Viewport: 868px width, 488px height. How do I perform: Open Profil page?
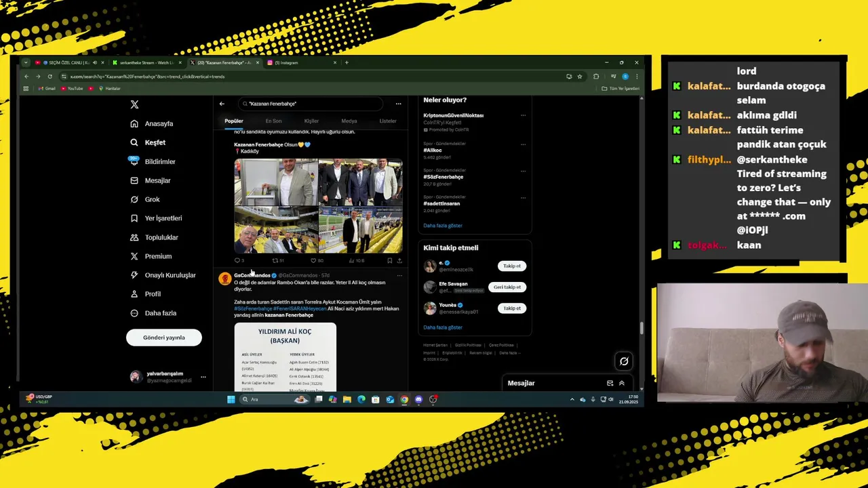pyautogui.click(x=145, y=294)
